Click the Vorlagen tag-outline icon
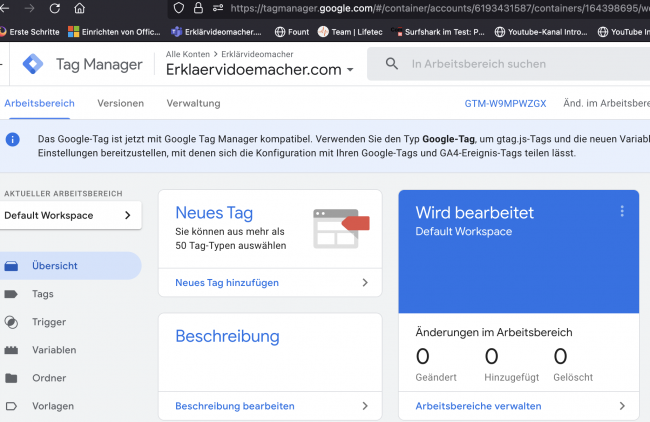650x422 pixels. point(11,406)
